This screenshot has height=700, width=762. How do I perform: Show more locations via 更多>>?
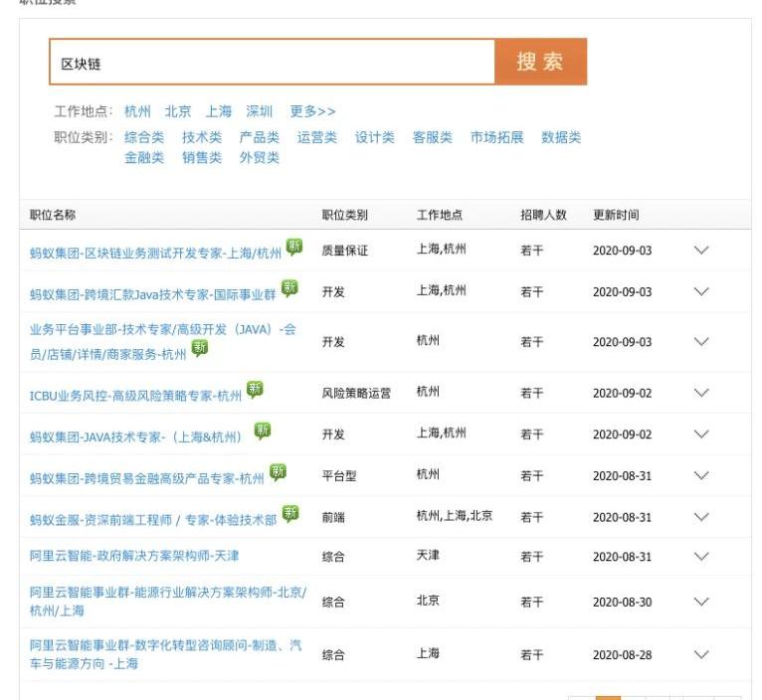312,111
